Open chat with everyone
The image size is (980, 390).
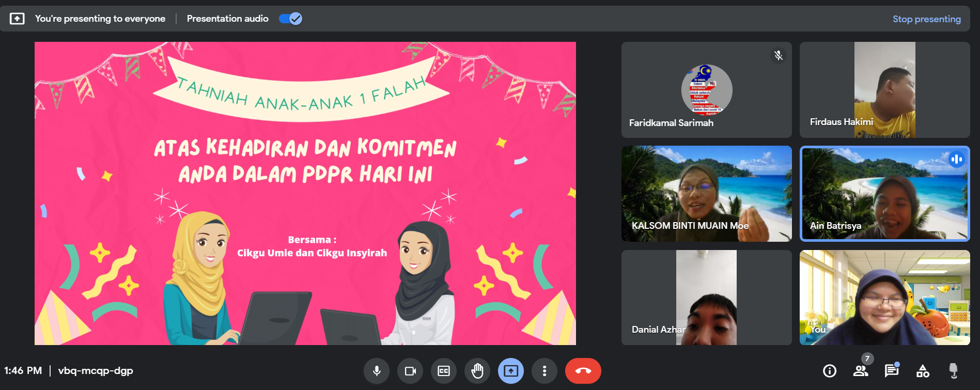[x=892, y=371]
